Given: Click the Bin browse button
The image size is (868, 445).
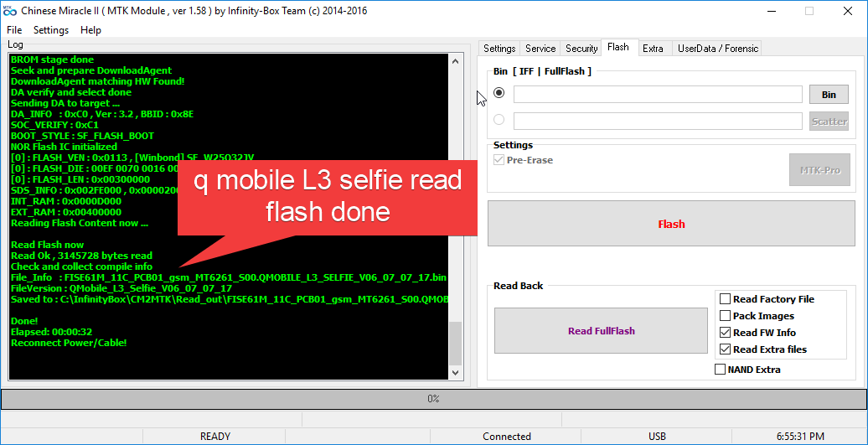Looking at the screenshot, I should pos(829,95).
